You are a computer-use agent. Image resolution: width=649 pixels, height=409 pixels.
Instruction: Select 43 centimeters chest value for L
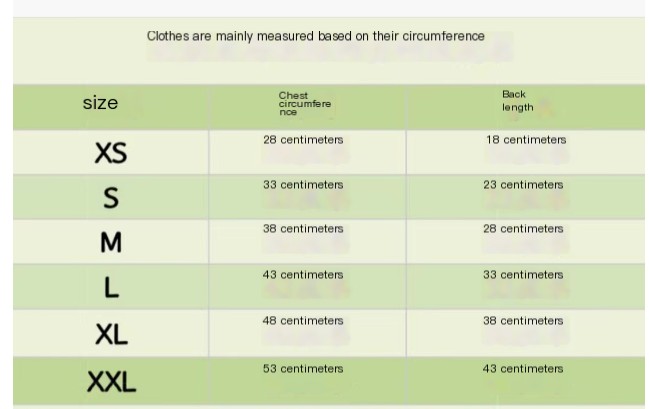click(303, 274)
